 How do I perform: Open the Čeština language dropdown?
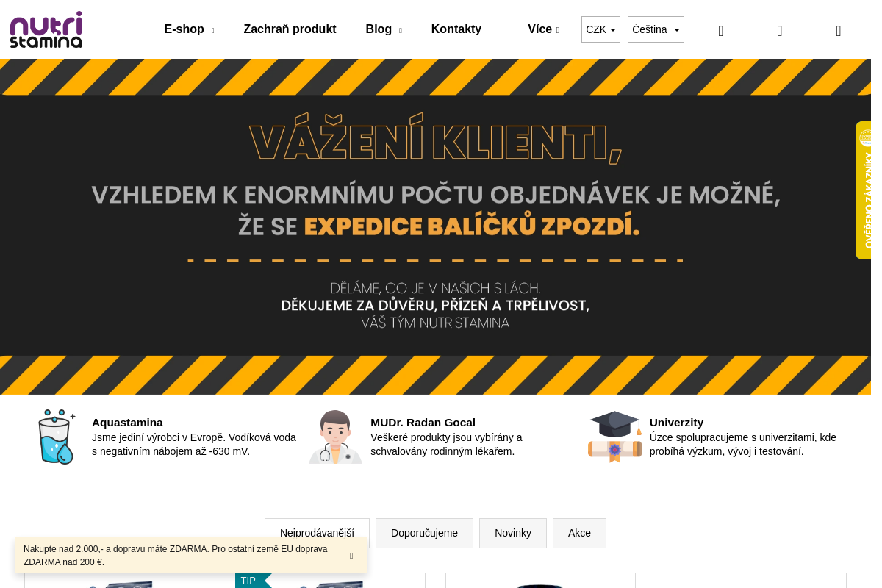point(655,29)
